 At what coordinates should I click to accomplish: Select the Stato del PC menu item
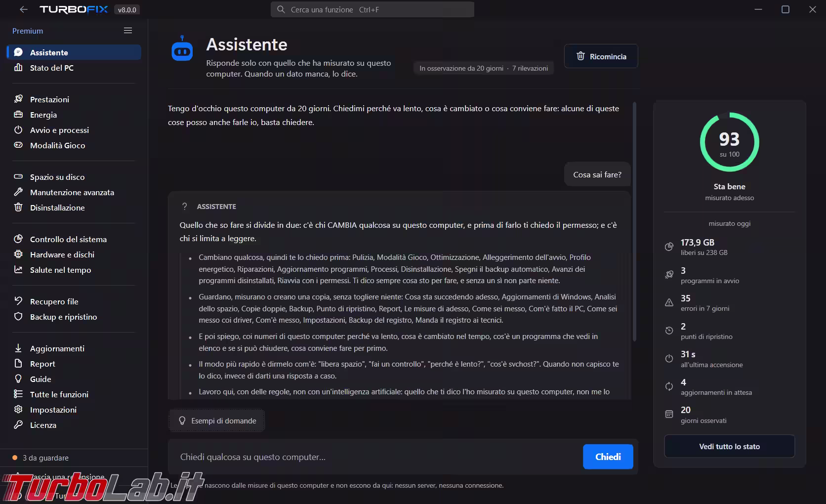[x=74, y=68]
